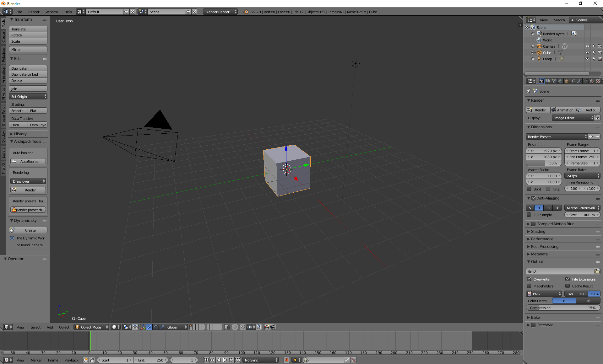The height and width of the screenshot is (364, 603).
Task: Expand the Cube tree item in outliner
Action: [533, 52]
